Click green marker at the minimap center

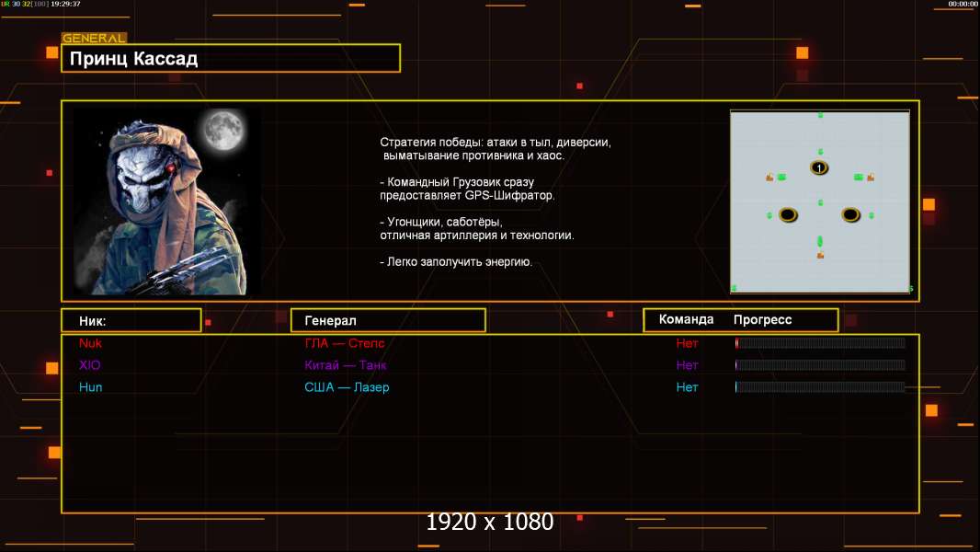click(x=820, y=202)
